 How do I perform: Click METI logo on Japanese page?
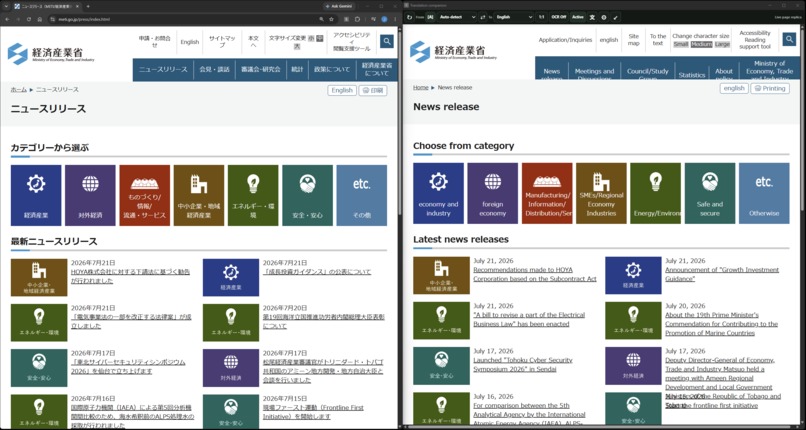51,53
